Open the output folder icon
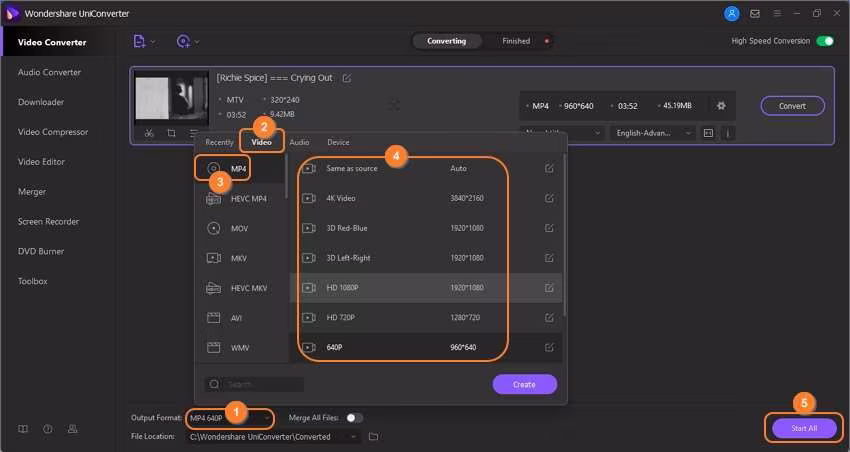 pyautogui.click(x=374, y=436)
